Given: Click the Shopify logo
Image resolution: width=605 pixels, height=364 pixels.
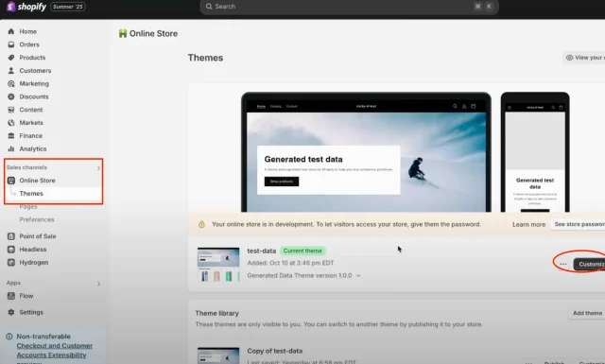Looking at the screenshot, I should pos(26,7).
